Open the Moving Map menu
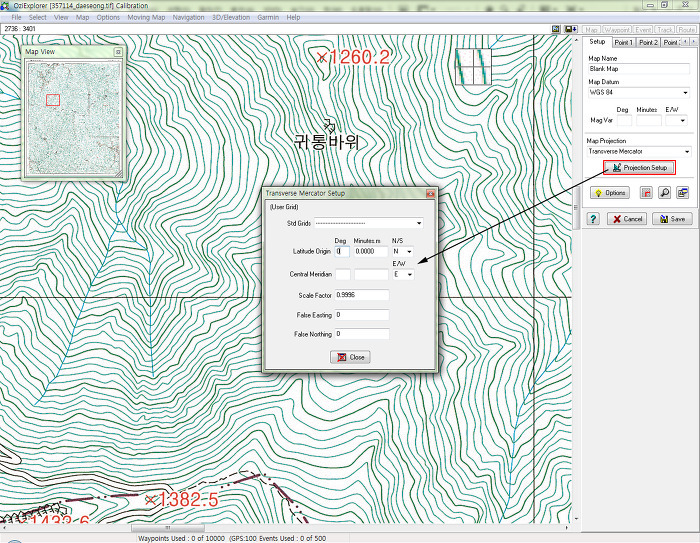This screenshot has width=700, height=543. [x=146, y=17]
